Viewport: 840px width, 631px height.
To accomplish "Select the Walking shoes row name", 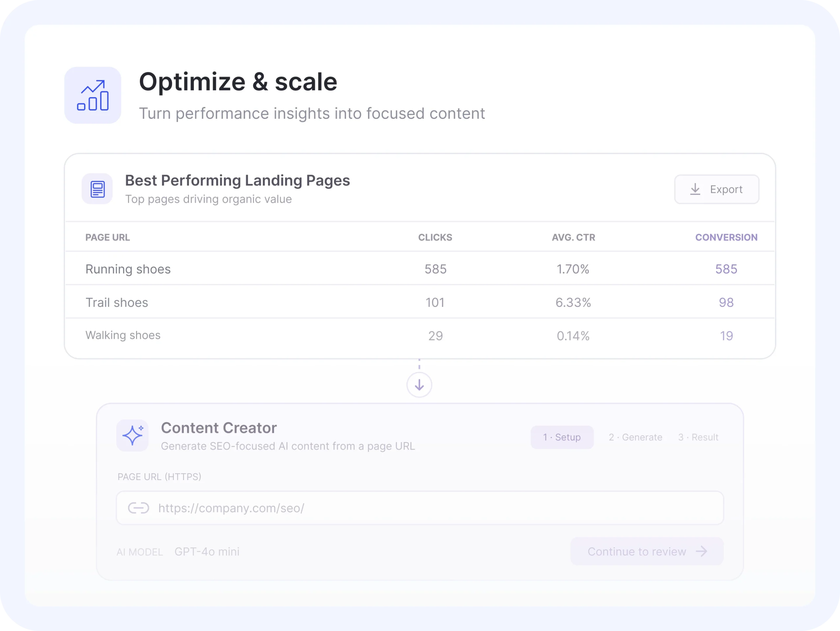I will click(x=123, y=335).
